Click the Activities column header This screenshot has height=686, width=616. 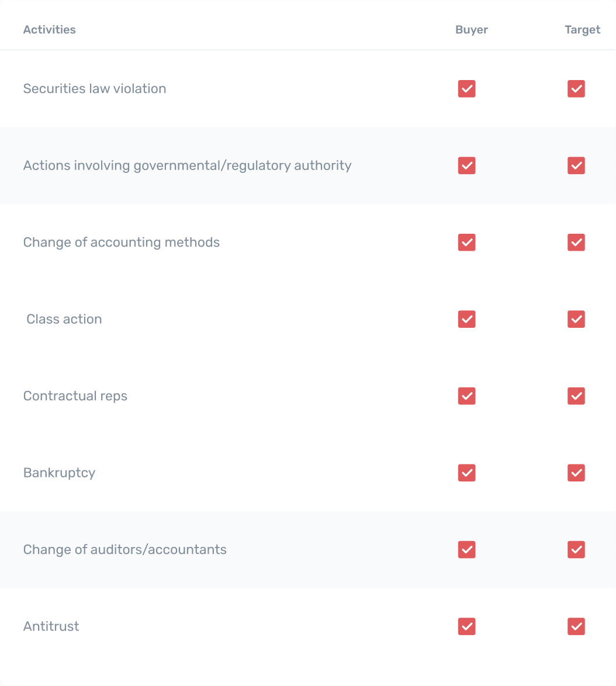point(50,30)
